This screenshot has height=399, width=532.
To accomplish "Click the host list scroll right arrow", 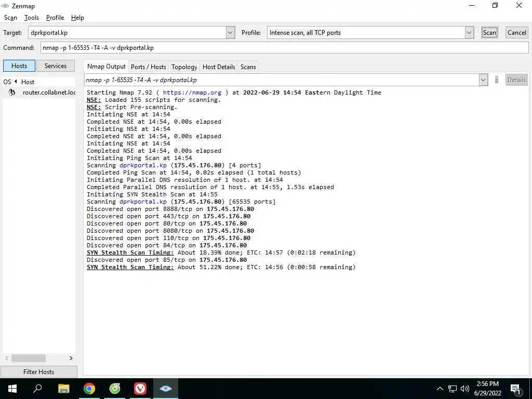I will click(71, 358).
